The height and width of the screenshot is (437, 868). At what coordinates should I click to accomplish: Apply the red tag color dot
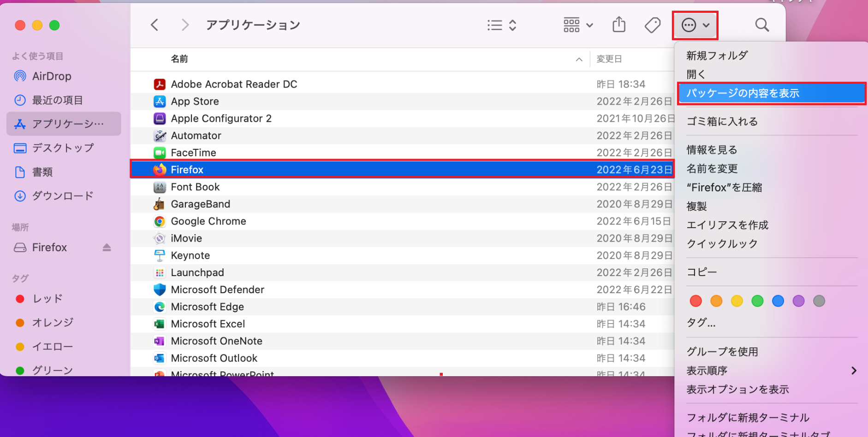696,301
